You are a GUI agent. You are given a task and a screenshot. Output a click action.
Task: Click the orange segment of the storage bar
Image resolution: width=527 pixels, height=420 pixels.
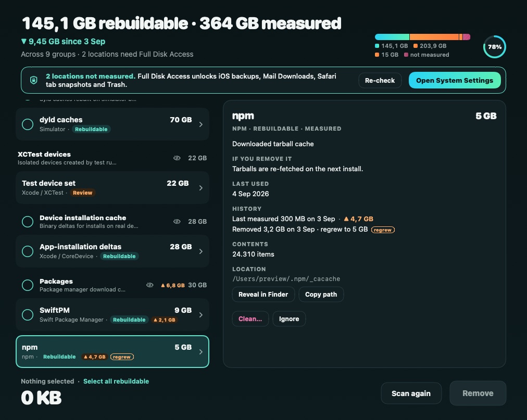pos(434,37)
